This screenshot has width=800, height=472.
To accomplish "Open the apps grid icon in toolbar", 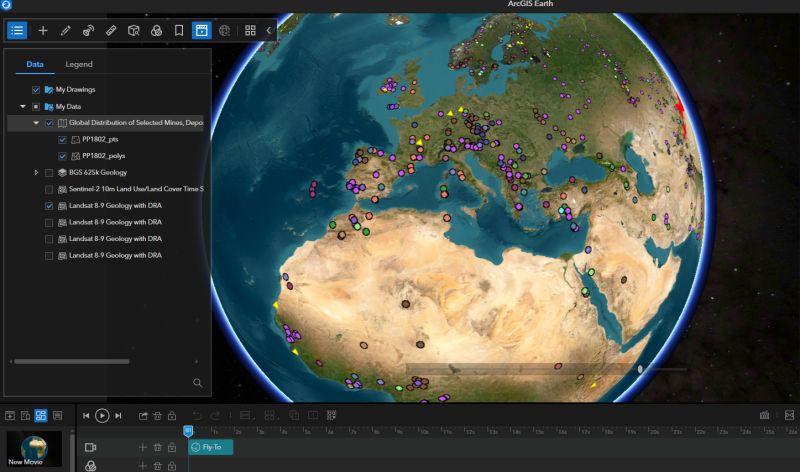I will coord(250,31).
